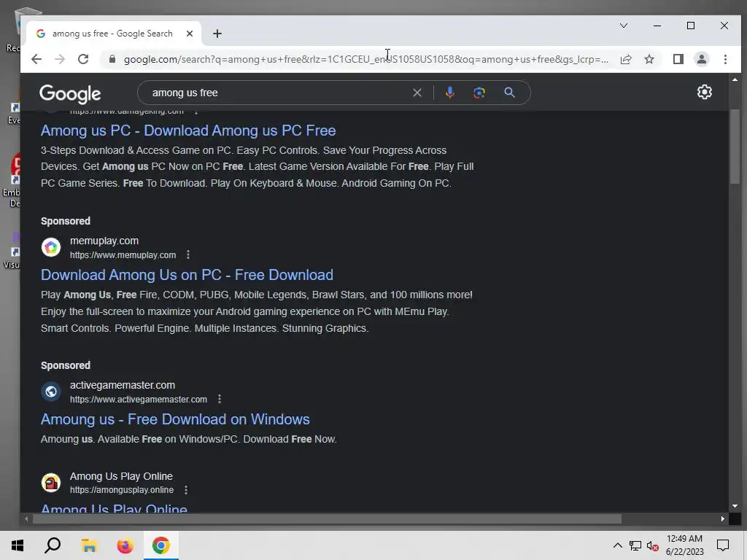The height and width of the screenshot is (560, 747).
Task: Click the activegamemaster.com globe favicon
Action: (51, 392)
